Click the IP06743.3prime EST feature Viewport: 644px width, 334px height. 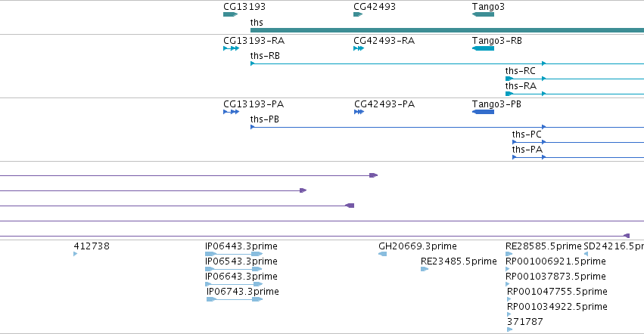click(235, 299)
